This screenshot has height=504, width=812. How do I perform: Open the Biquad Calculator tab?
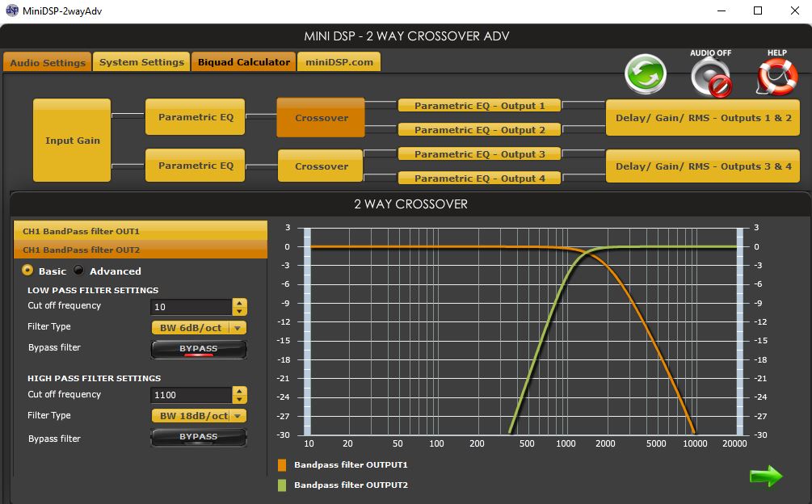[x=243, y=61]
